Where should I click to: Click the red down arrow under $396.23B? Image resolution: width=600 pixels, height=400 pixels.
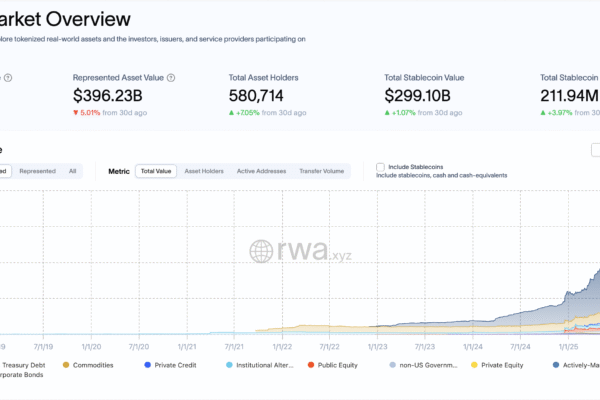[x=77, y=114]
